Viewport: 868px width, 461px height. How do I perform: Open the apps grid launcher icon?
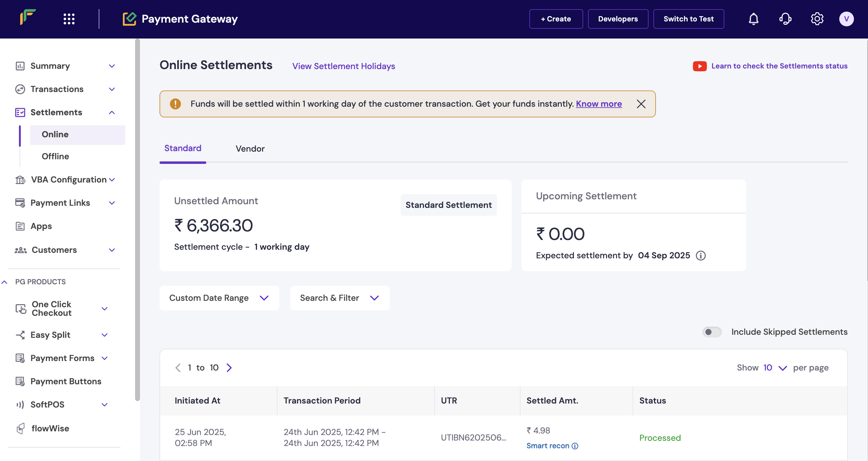tap(69, 19)
